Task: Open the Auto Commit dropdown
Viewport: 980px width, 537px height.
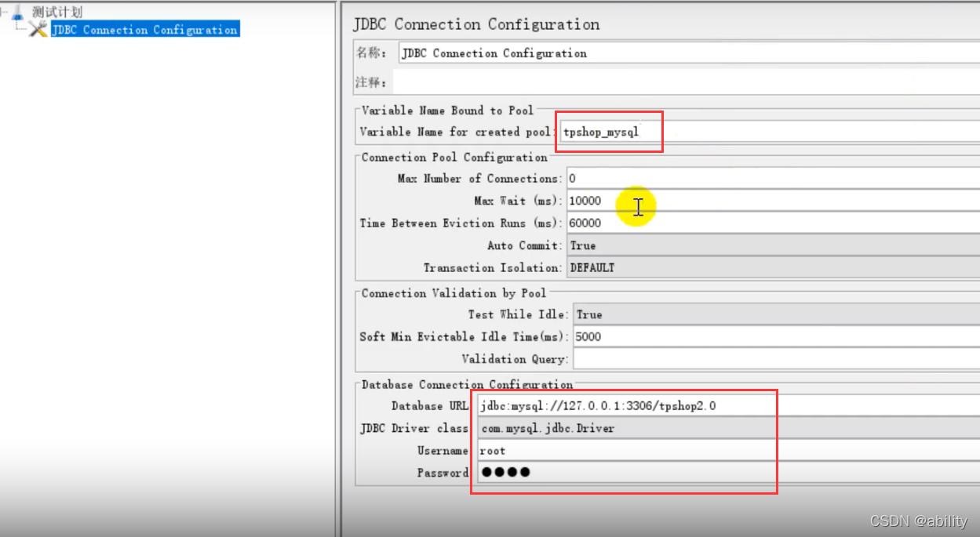Action: (x=773, y=245)
